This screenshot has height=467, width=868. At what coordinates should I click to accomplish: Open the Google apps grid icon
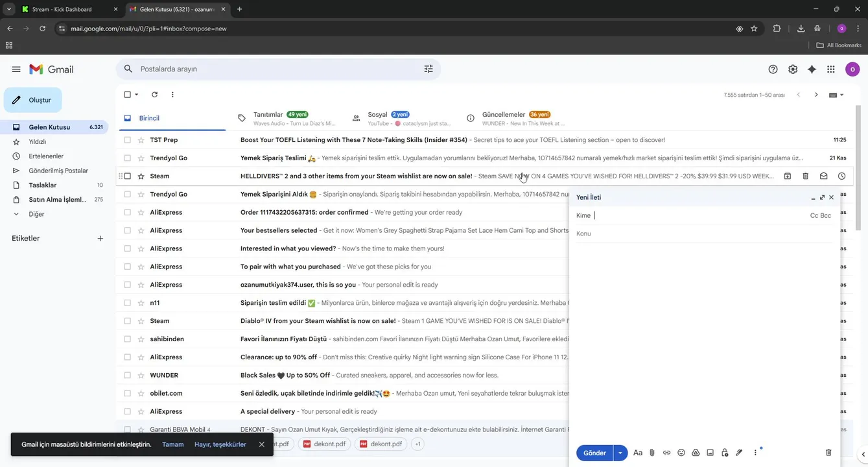(831, 69)
